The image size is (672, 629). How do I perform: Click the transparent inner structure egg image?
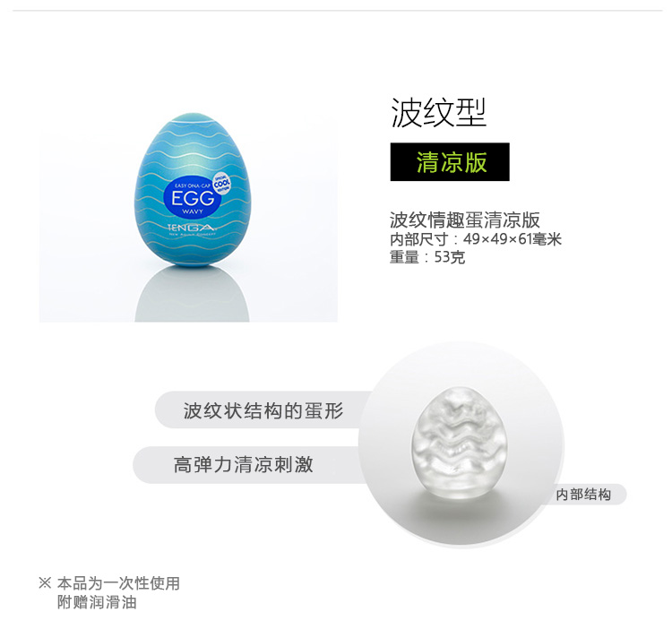pos(459,443)
